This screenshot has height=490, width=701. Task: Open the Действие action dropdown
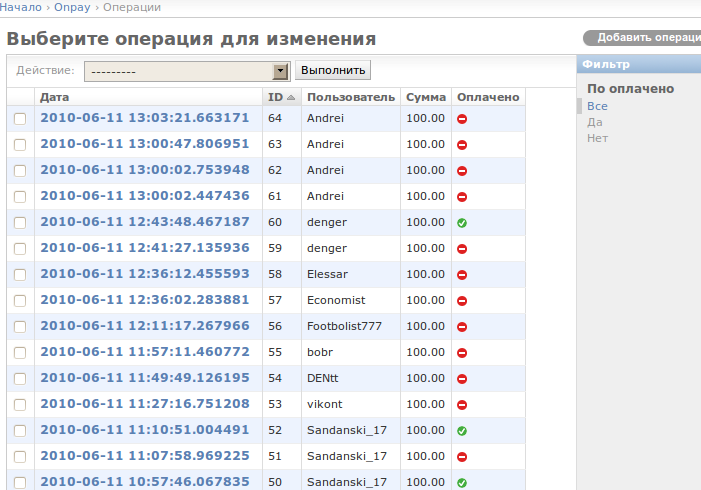[186, 71]
